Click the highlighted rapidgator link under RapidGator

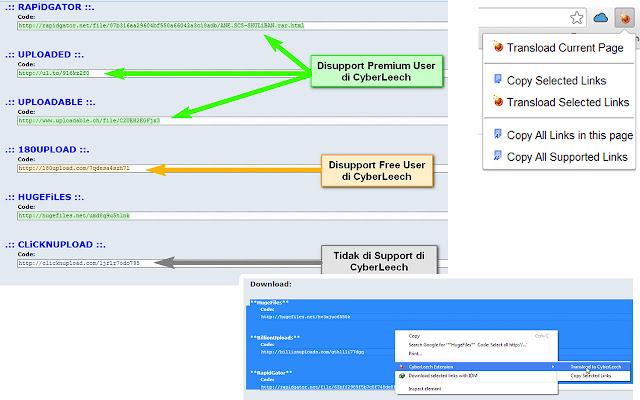click(x=327, y=387)
